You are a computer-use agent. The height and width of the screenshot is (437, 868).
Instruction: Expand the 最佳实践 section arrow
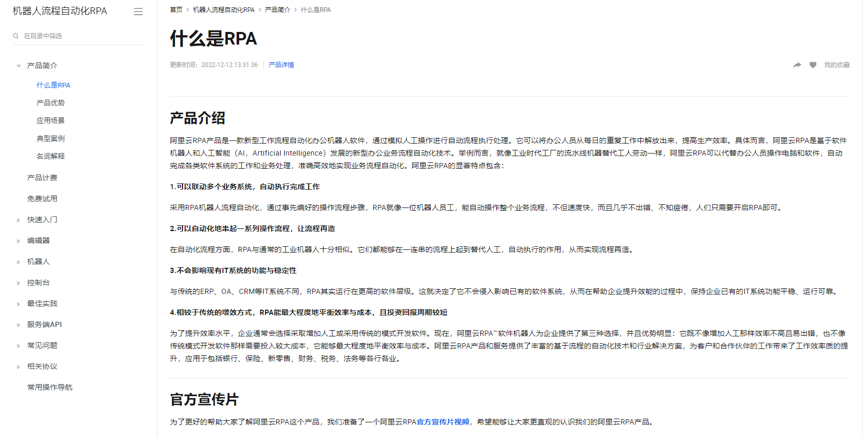point(19,304)
